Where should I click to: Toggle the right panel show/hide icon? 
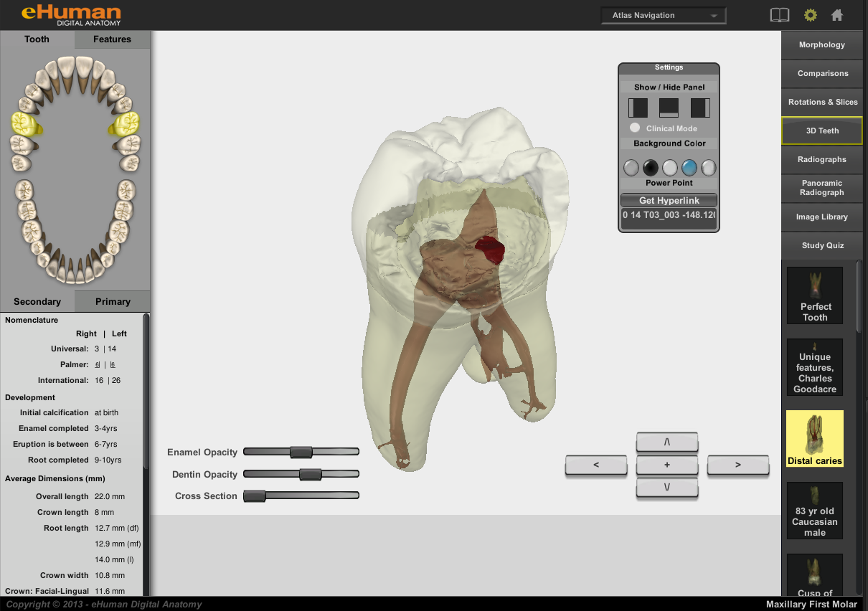tap(699, 108)
